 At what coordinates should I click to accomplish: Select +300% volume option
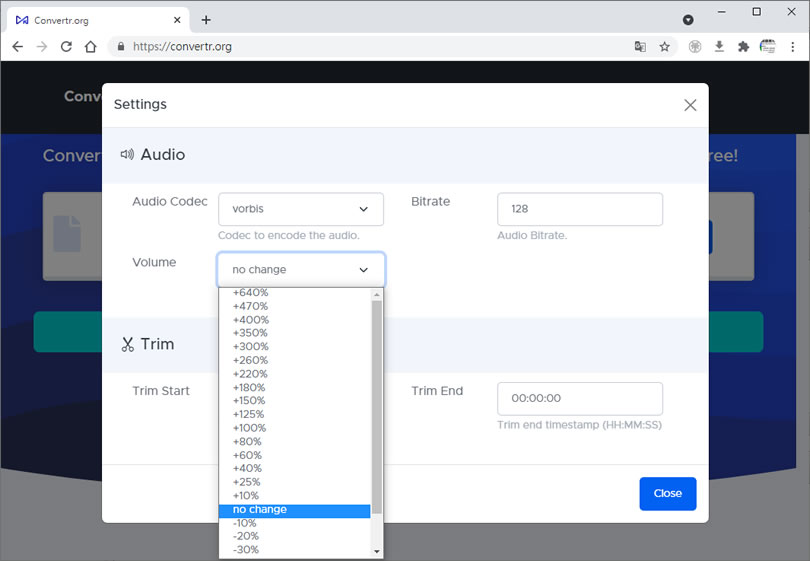point(294,347)
